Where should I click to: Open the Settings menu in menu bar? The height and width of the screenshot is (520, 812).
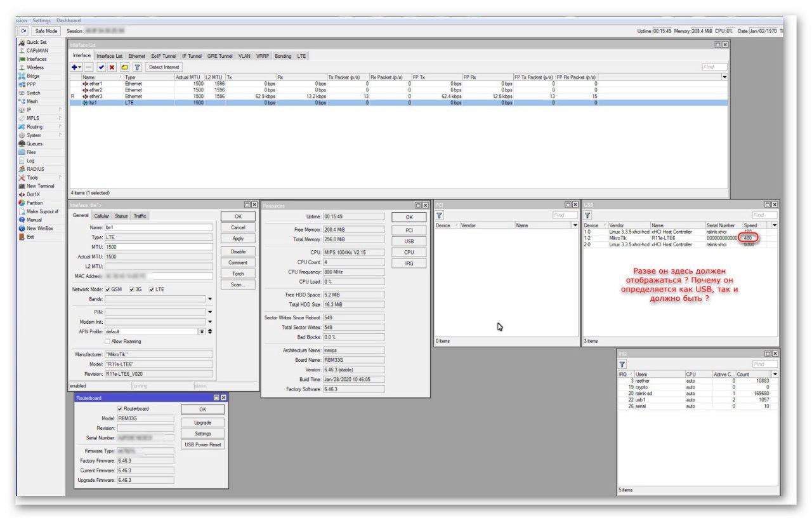tap(43, 20)
